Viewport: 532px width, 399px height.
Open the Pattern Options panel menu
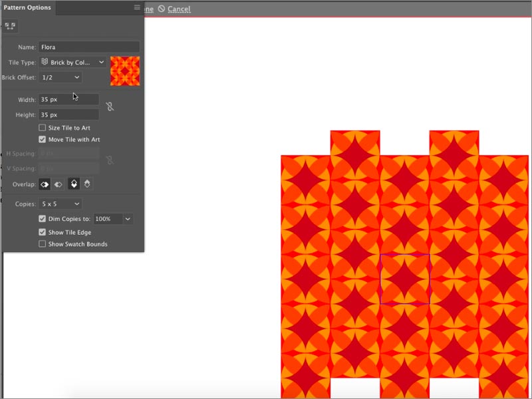pyautogui.click(x=137, y=8)
